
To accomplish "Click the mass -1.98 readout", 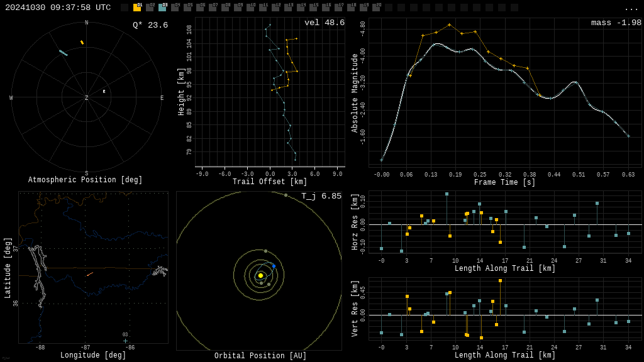I will (x=616, y=23).
